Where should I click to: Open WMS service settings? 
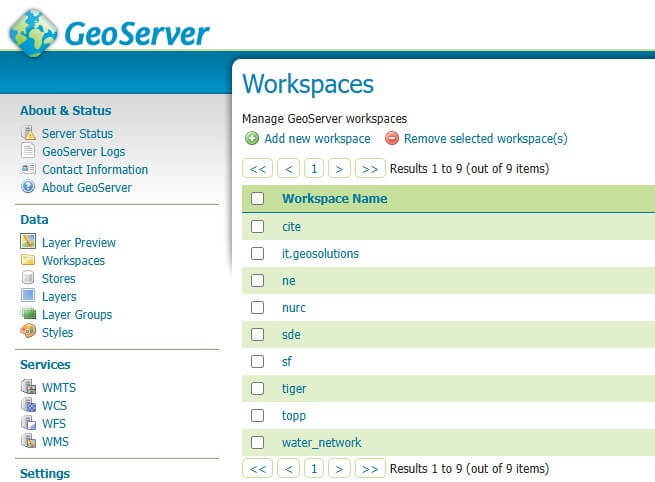point(56,441)
